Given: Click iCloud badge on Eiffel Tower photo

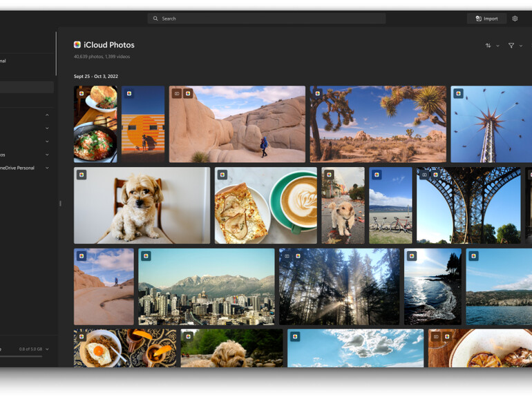Looking at the screenshot, I should [436, 175].
